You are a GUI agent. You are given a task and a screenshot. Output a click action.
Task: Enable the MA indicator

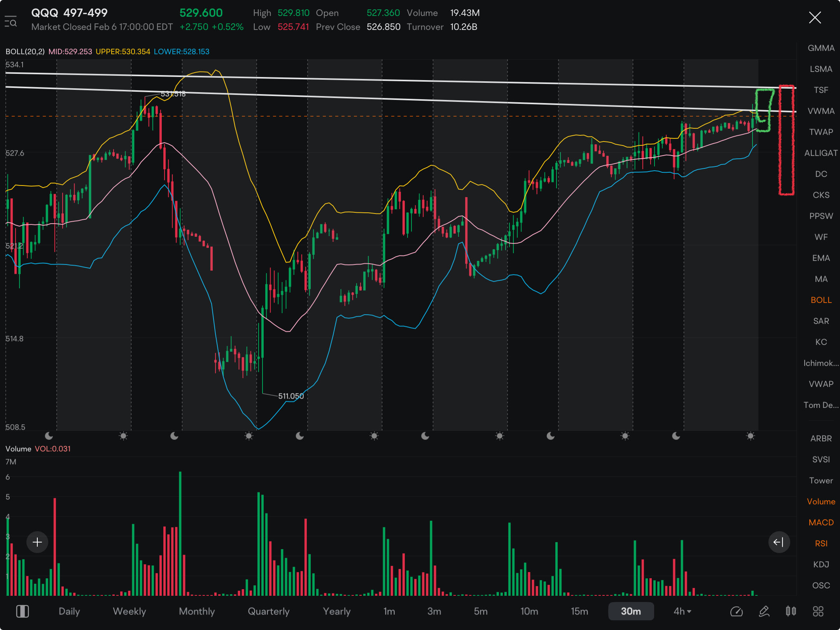(821, 279)
